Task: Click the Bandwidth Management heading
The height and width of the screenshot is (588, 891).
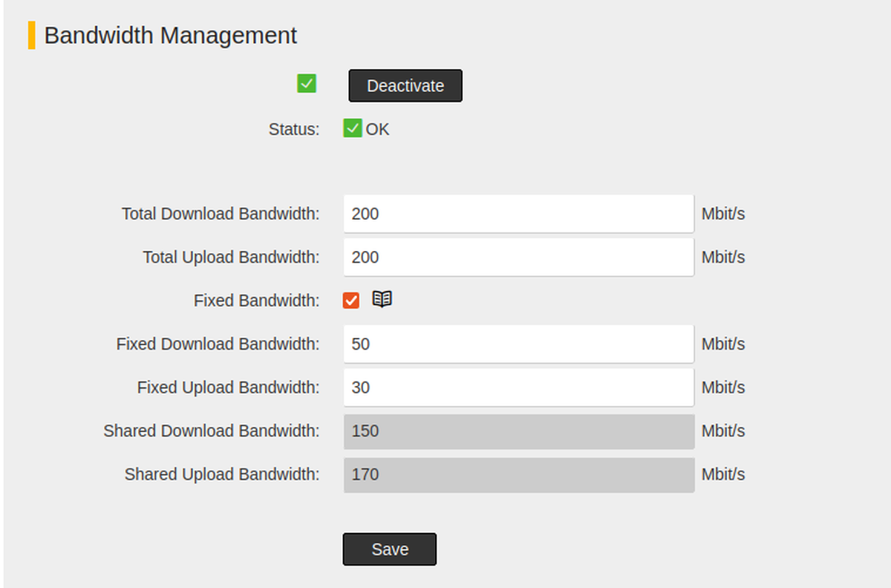Action: click(x=171, y=35)
